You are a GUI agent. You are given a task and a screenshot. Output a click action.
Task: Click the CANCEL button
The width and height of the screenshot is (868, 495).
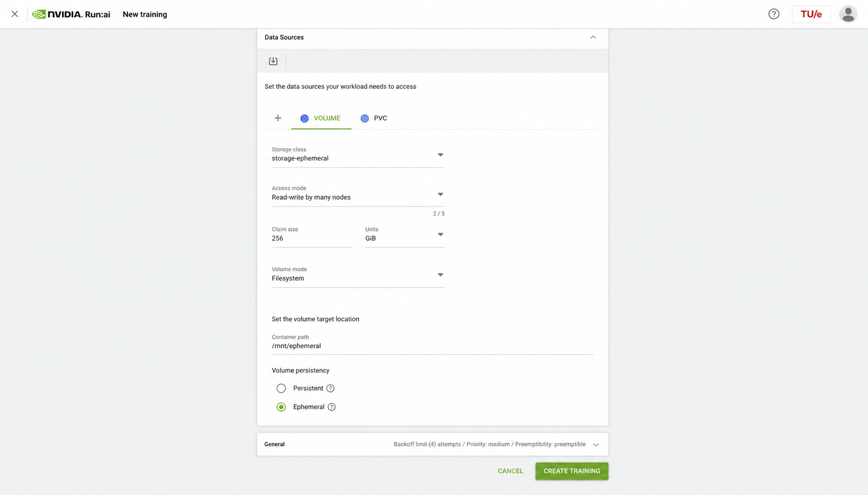[x=510, y=471]
